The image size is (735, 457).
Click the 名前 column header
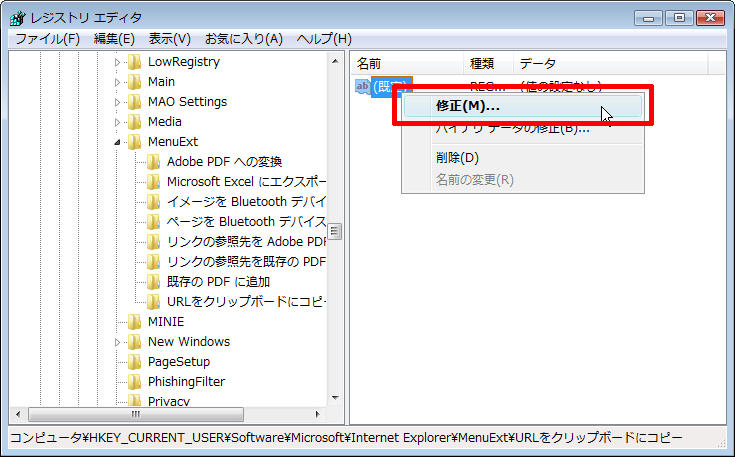tap(370, 63)
